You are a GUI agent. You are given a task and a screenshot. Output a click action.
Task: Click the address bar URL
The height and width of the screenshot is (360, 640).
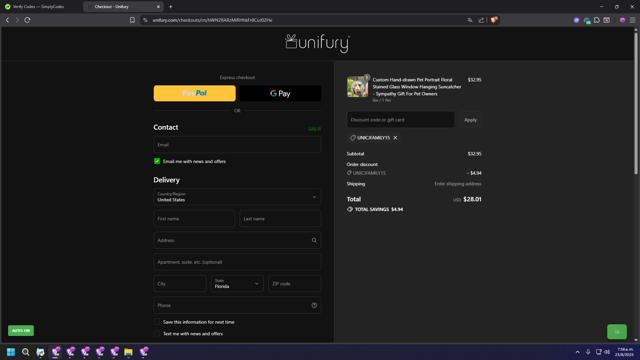[x=212, y=20]
